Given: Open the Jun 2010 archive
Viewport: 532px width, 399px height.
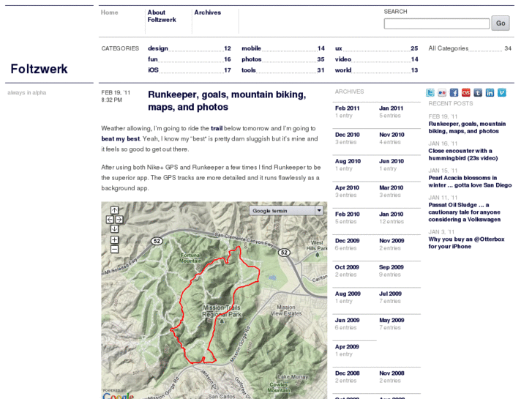Looking at the screenshot, I should coord(391,161).
